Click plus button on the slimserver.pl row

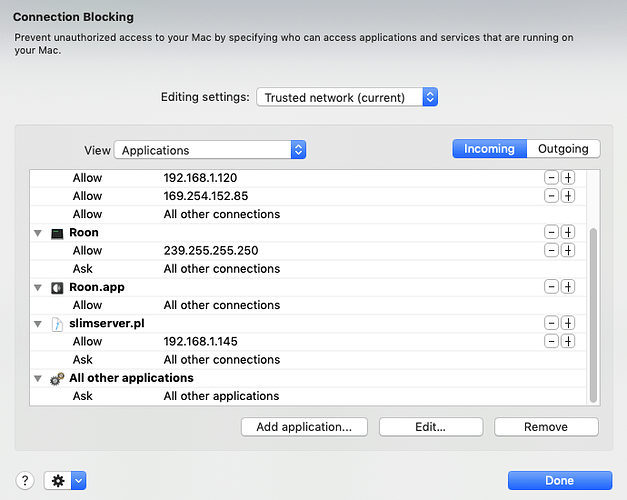[x=568, y=323]
